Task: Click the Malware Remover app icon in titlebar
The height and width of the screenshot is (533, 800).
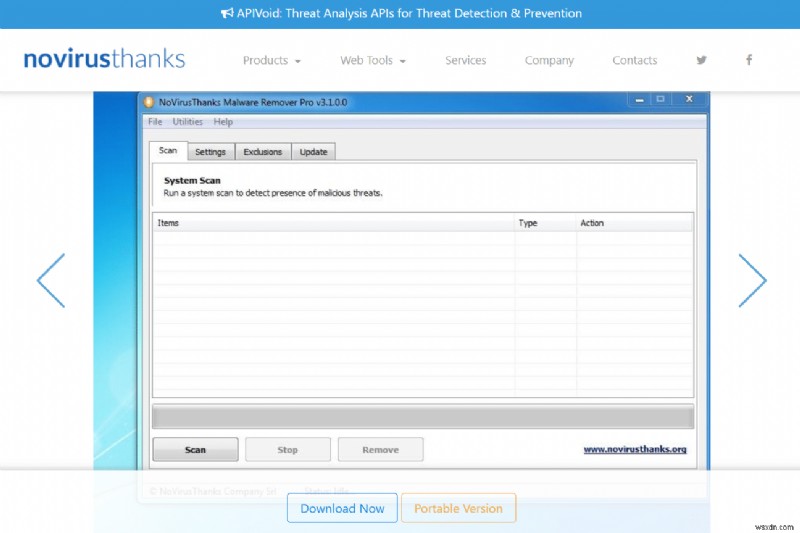Action: click(148, 102)
